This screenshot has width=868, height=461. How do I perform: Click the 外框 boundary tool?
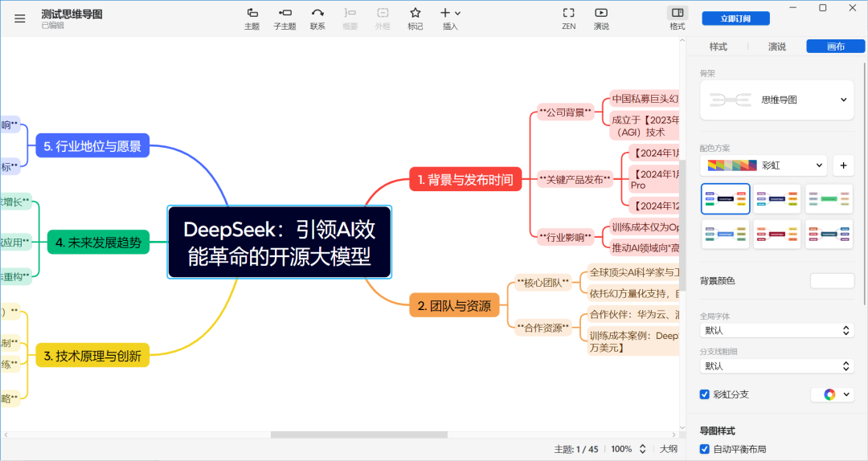383,18
